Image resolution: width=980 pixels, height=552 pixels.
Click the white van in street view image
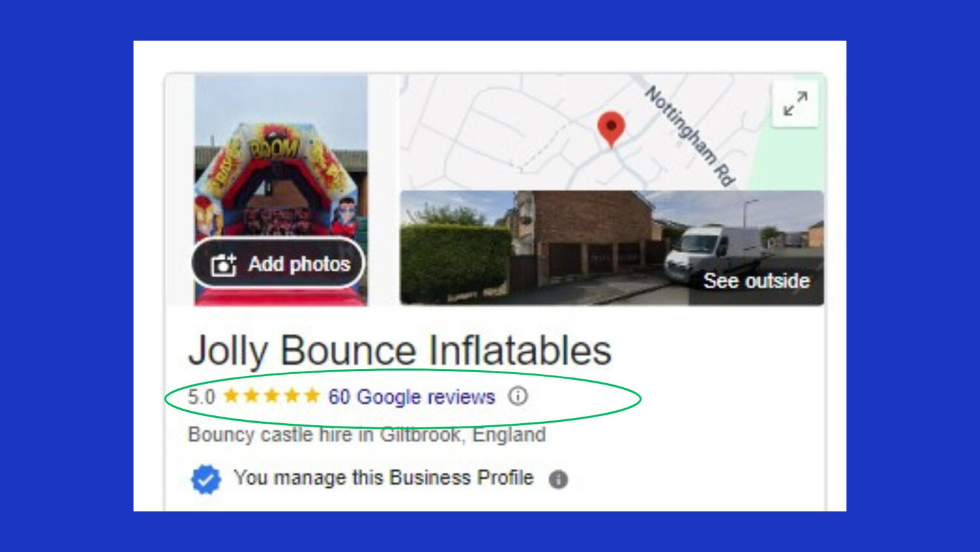point(709,252)
